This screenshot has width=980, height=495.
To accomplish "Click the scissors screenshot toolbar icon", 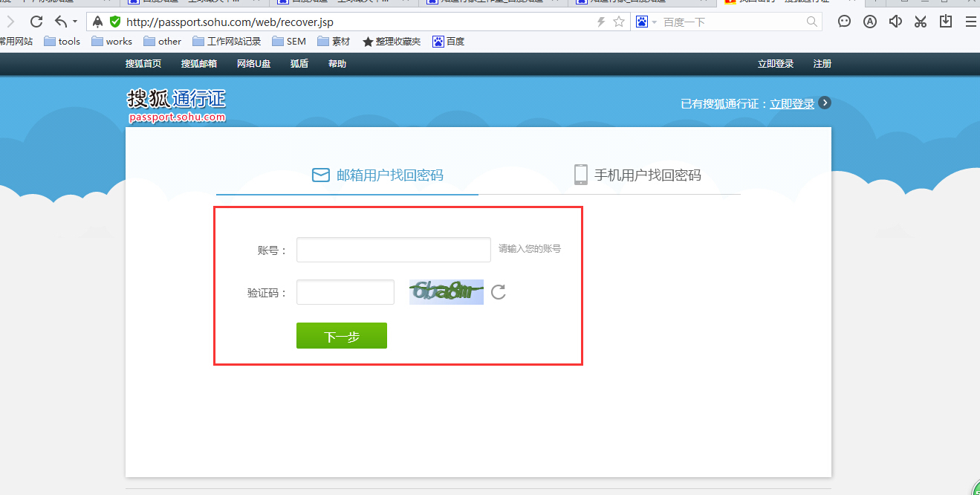I will (921, 22).
